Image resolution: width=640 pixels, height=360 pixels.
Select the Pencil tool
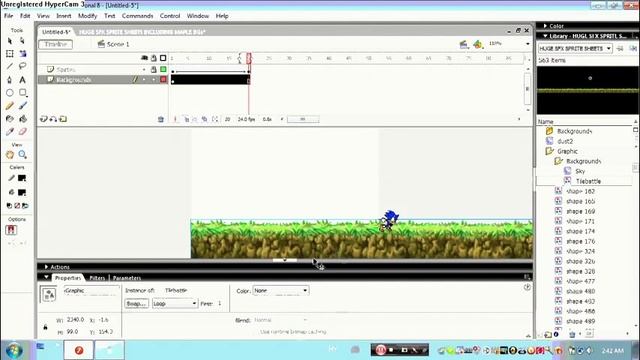coord(10,106)
